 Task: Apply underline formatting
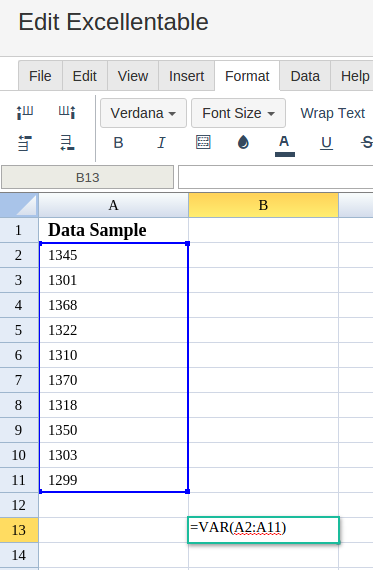(326, 143)
